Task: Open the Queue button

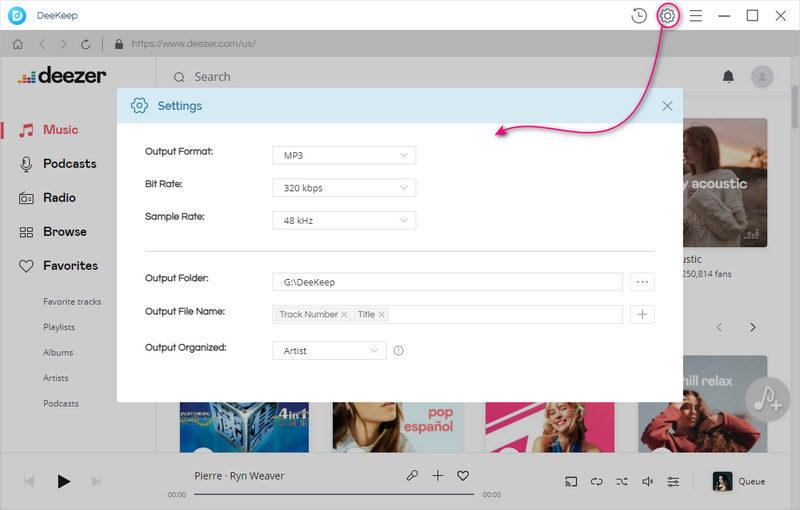Action: click(739, 481)
